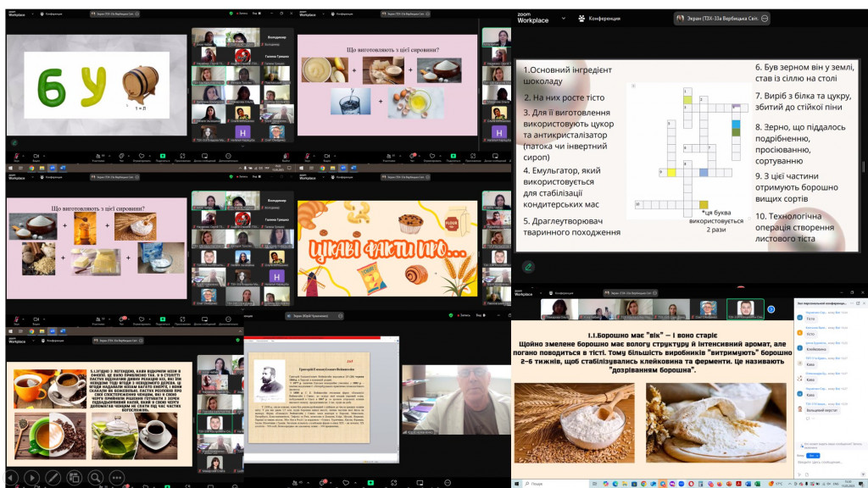Open screen share options in crossword window header
This screenshot has width=868, height=488.
[x=765, y=18]
